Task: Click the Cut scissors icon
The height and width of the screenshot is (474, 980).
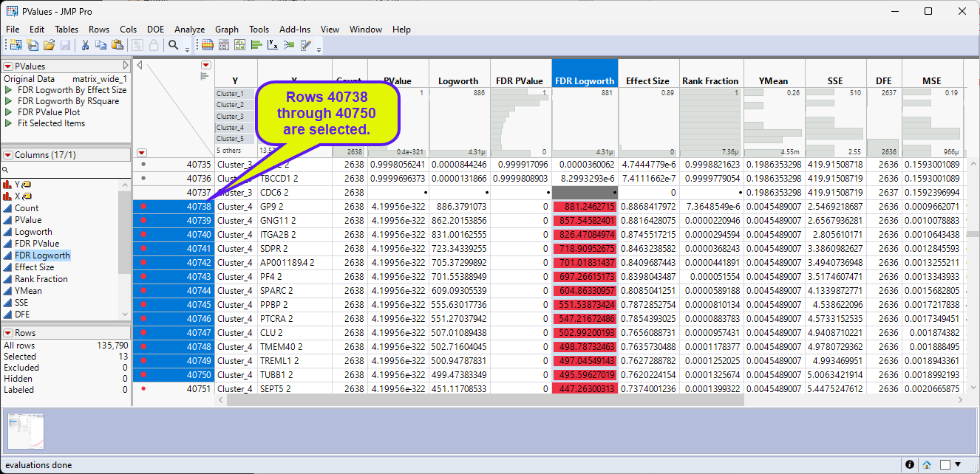Action: [x=85, y=45]
